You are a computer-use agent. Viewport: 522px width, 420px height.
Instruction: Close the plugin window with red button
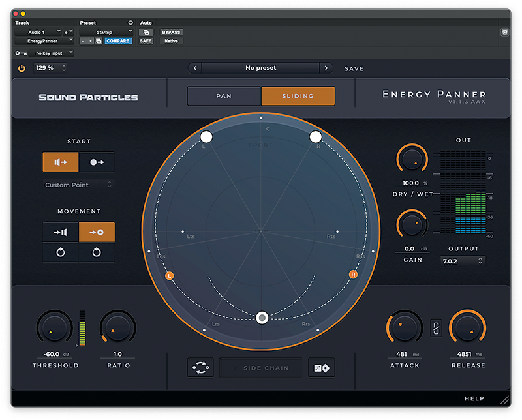coord(16,14)
